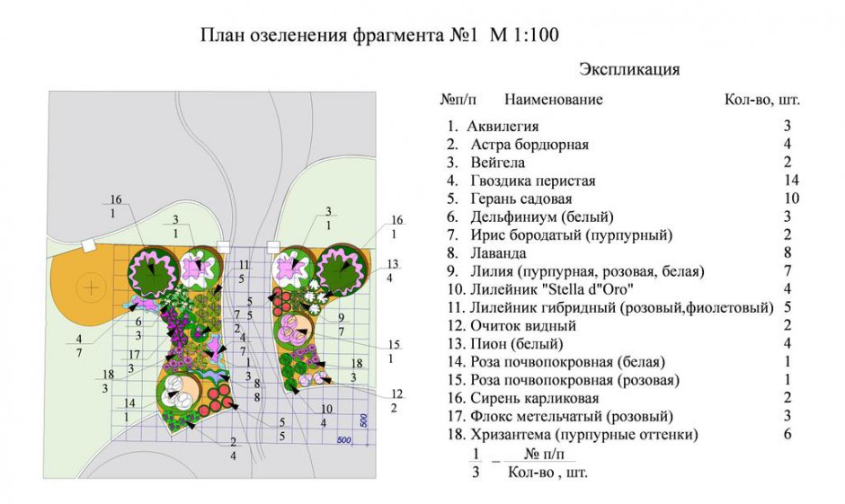The height and width of the screenshot is (504, 845).
Task: Select the Лаванда legend row
Action: click(495, 253)
